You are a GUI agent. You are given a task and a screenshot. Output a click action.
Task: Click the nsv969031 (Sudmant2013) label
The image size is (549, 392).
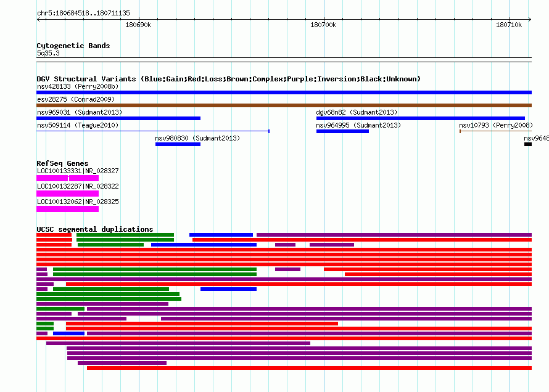point(80,112)
